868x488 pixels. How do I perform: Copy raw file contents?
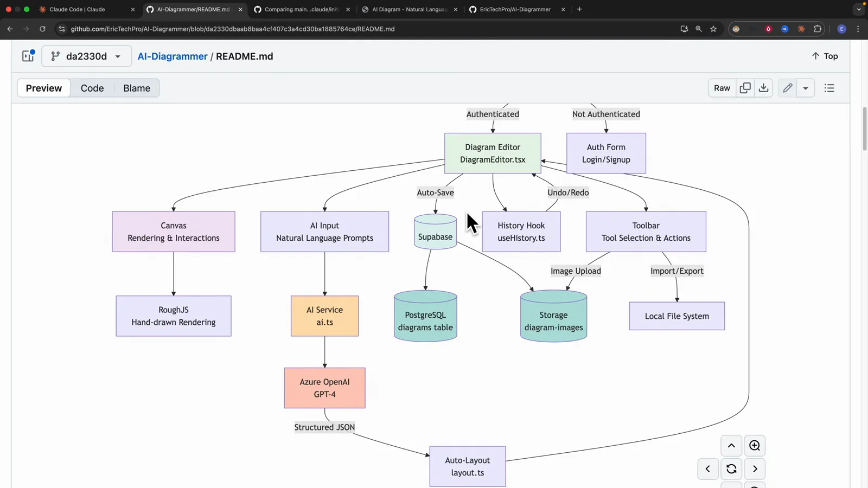pyautogui.click(x=745, y=88)
